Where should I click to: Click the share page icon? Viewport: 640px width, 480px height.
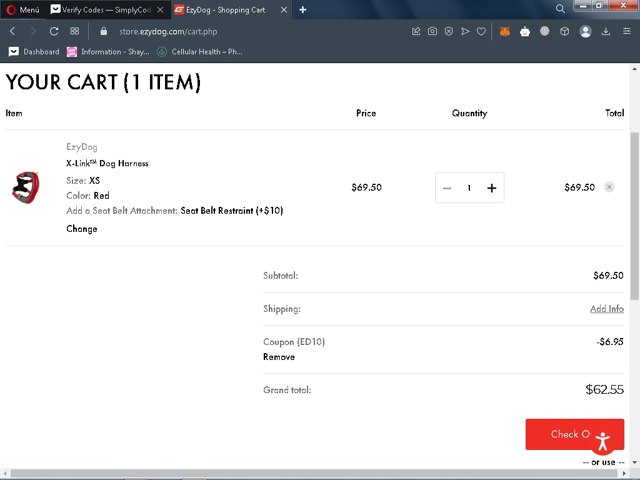416,31
